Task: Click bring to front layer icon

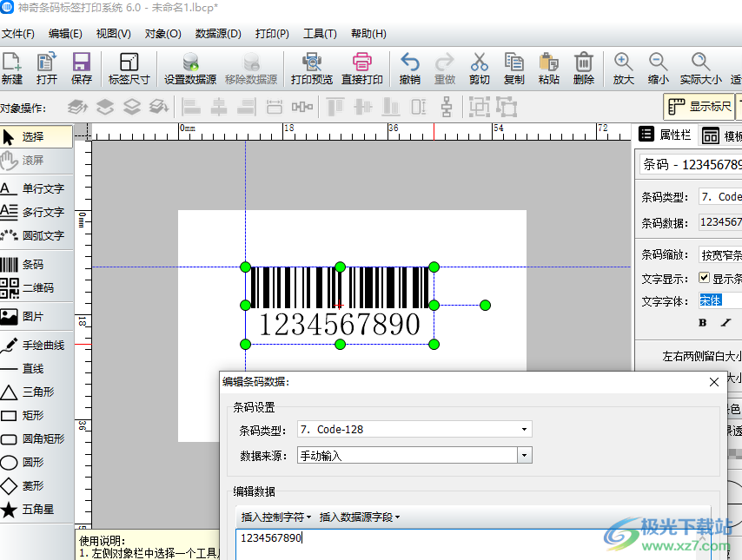Action: pyautogui.click(x=104, y=107)
